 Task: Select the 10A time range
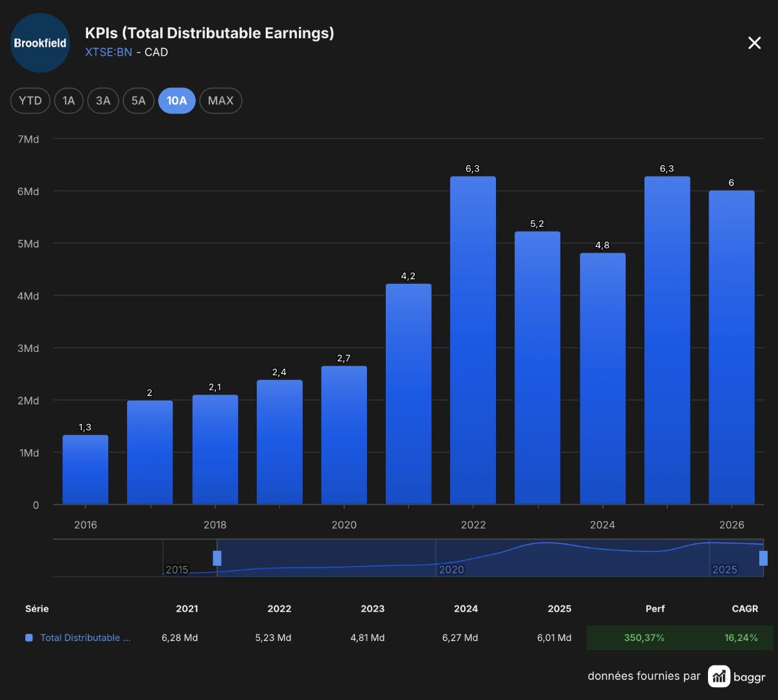click(177, 100)
